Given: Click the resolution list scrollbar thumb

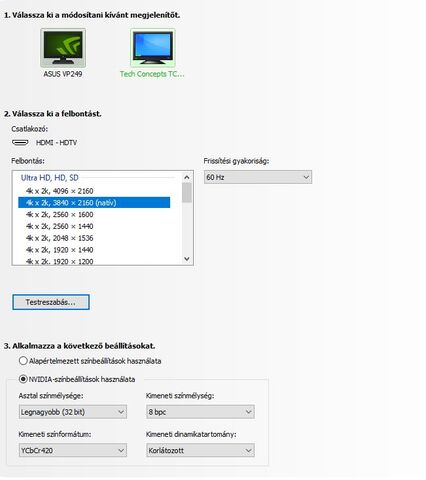Looking at the screenshot, I should (187, 192).
